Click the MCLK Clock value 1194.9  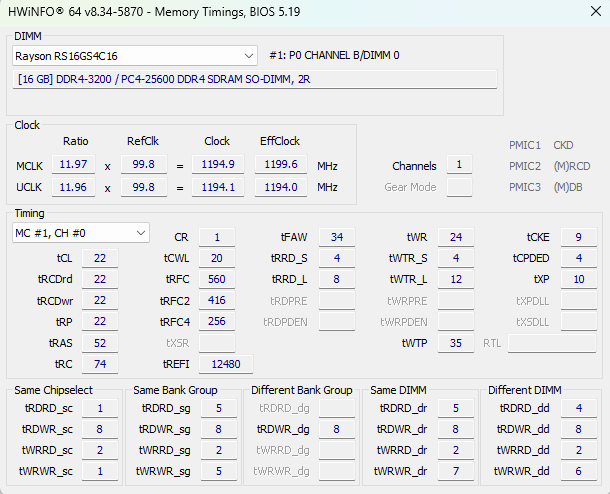click(x=218, y=165)
